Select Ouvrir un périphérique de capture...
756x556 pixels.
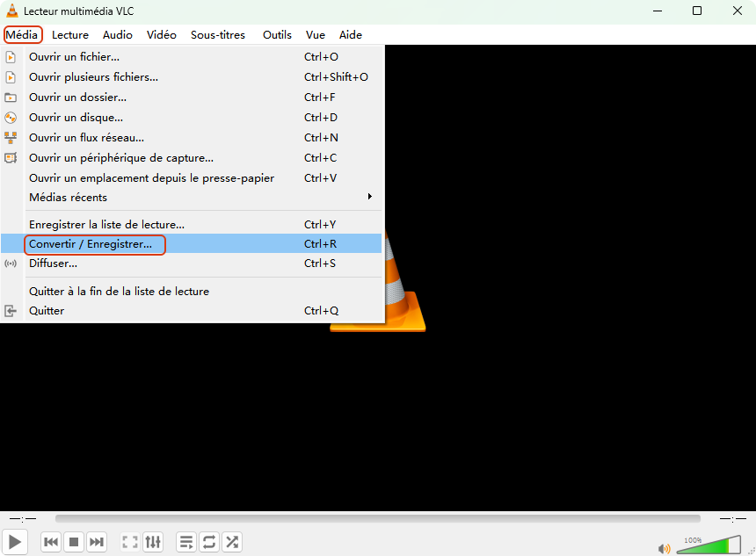[191, 158]
